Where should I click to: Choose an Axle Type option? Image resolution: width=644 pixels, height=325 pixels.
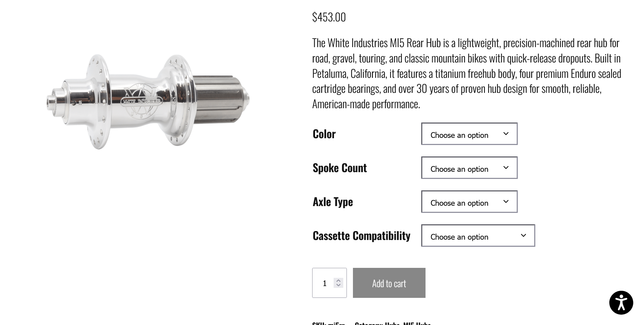pos(469,202)
